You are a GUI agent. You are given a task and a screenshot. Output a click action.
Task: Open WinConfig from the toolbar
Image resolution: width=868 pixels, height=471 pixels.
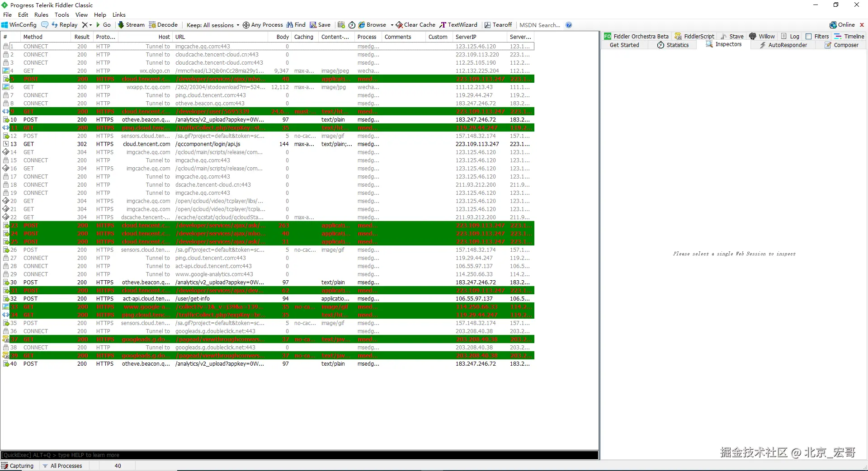click(x=19, y=25)
